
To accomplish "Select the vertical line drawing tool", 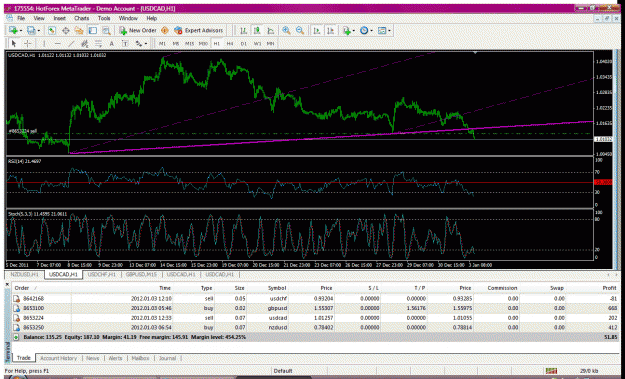I will (x=44, y=43).
